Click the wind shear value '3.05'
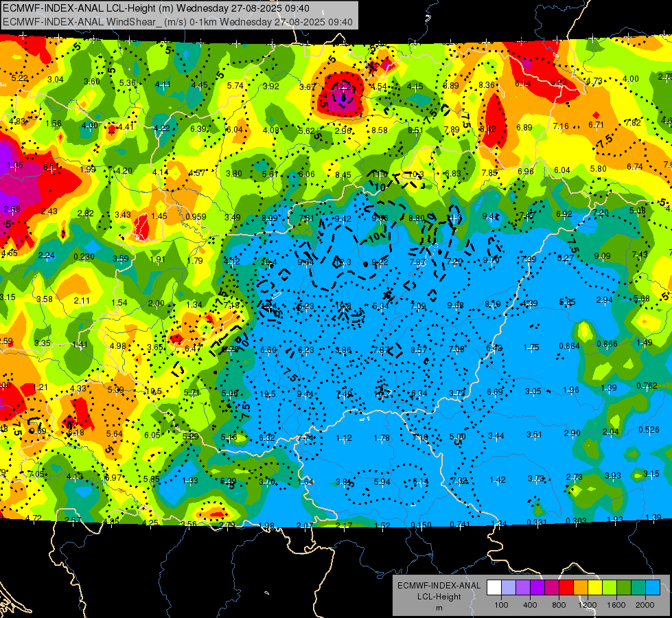Screen dimensions: 672x618 click(533, 391)
